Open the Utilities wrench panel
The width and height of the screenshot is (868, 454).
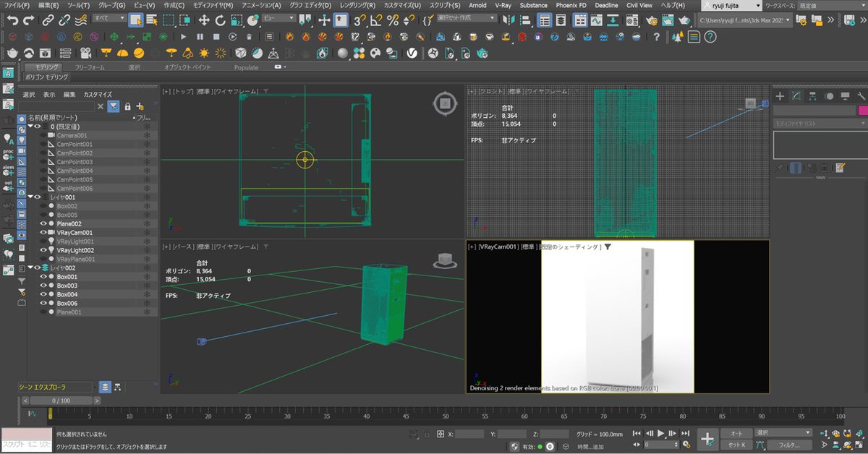pos(861,96)
